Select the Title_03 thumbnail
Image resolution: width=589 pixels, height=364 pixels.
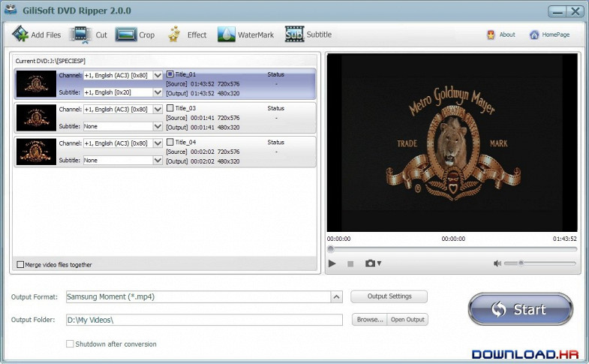36,118
